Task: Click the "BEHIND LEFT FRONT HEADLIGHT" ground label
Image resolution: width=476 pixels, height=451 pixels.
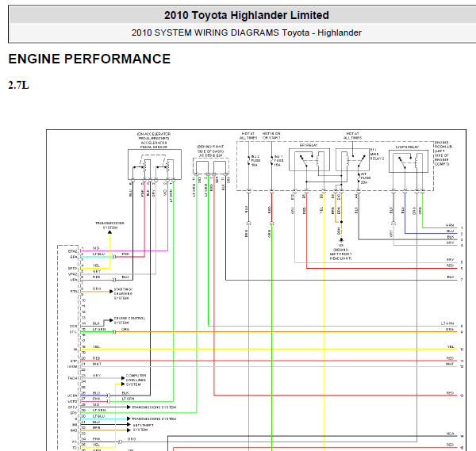Action: click(341, 254)
